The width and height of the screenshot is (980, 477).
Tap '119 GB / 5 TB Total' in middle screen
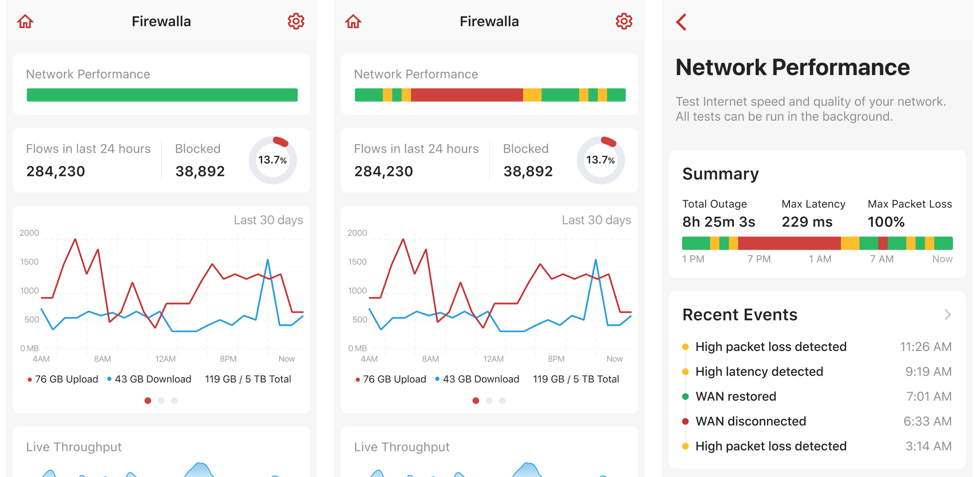click(576, 379)
